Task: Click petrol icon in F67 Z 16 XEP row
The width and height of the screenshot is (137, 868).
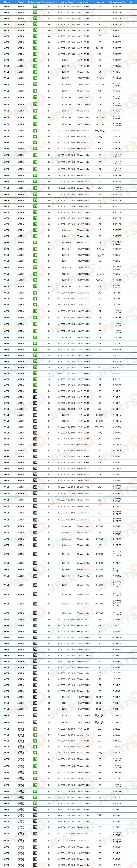Action: (35, 143)
